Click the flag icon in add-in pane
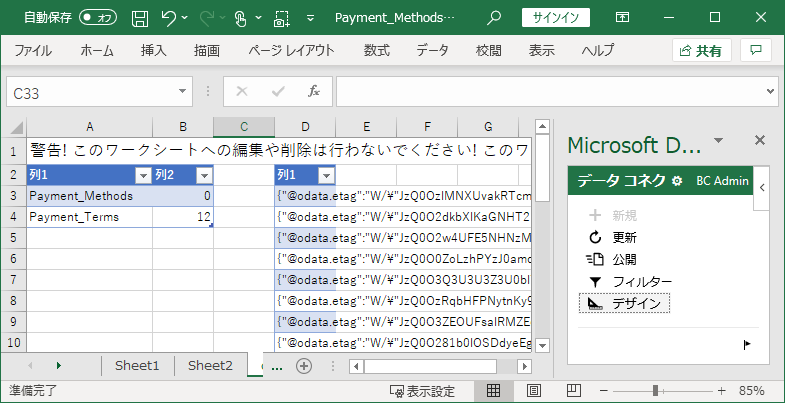The image size is (785, 403). coord(747,344)
